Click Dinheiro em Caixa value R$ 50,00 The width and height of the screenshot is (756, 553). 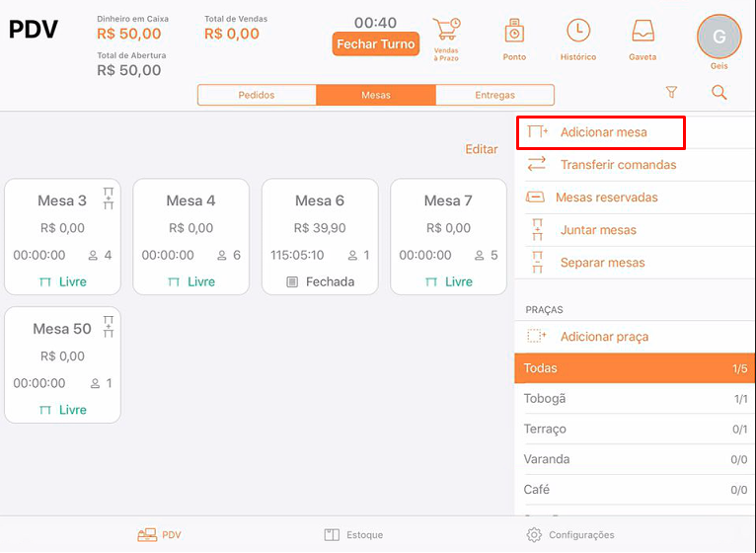pyautogui.click(x=128, y=34)
